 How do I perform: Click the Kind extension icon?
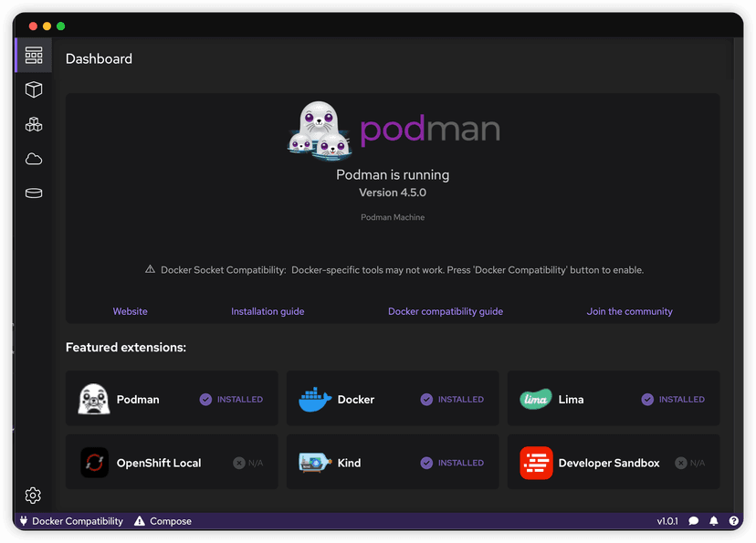tap(314, 462)
